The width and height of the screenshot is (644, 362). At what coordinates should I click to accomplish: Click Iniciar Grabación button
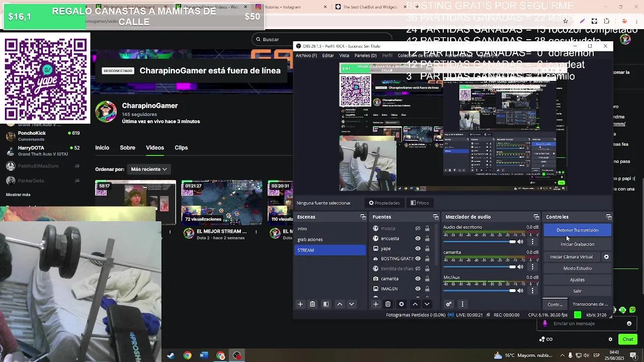(x=578, y=244)
